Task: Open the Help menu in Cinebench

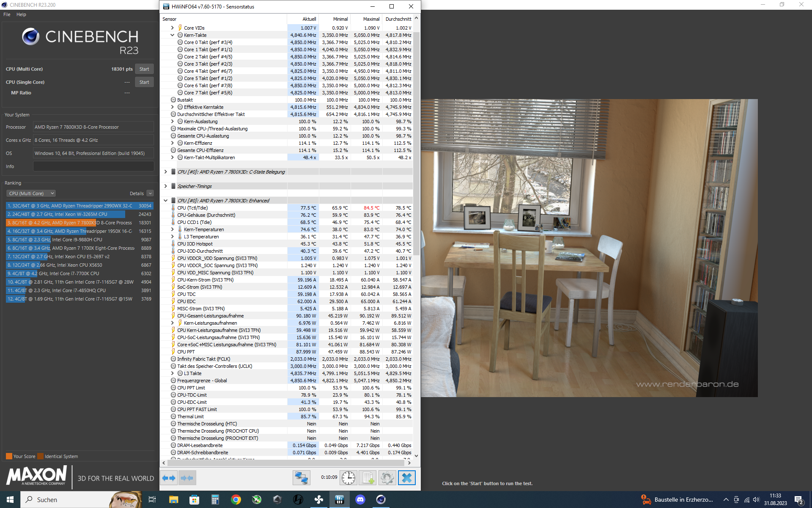Action: tap(21, 14)
